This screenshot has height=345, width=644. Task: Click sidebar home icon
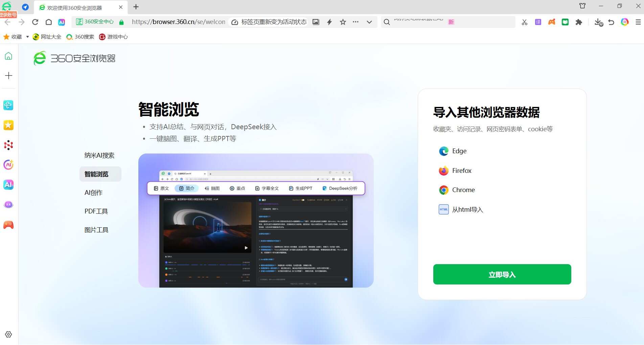[x=8, y=56]
